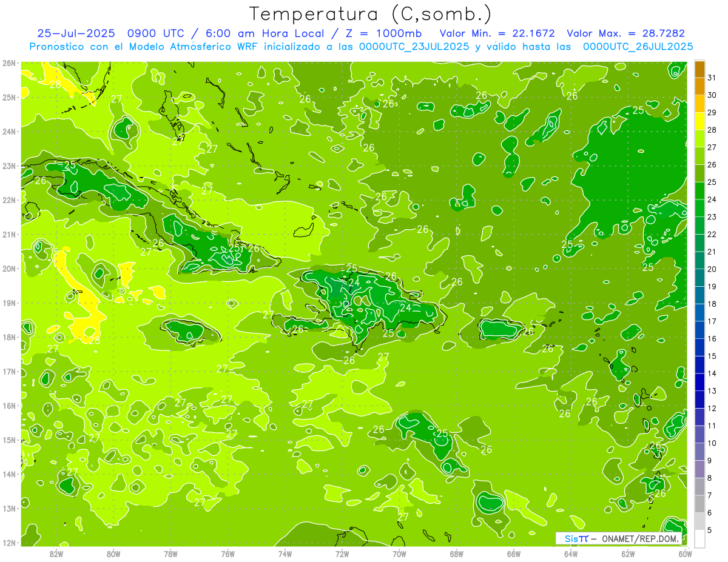Screen dimensions: 728x562
Task: Click latitude axis label 26N
Action: (8, 63)
